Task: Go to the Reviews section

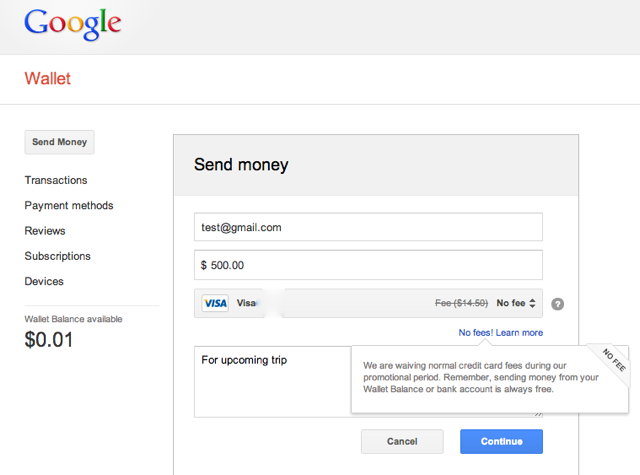Action: pyautogui.click(x=45, y=231)
